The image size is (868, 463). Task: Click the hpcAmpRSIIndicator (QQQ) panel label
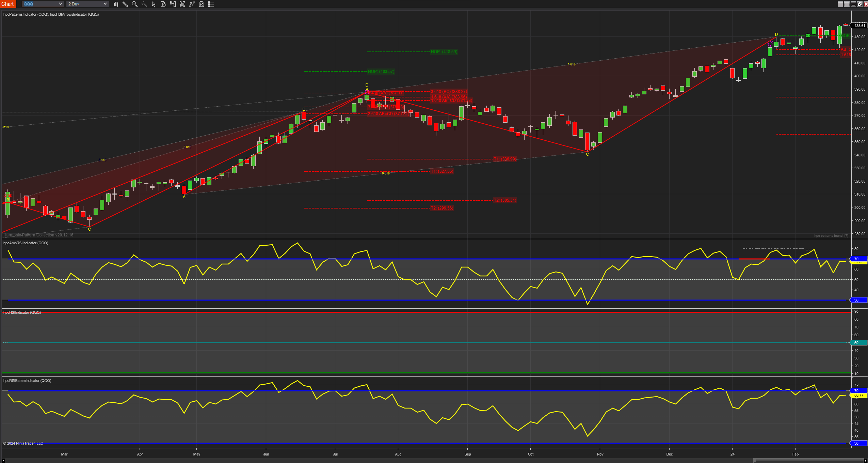click(x=26, y=243)
